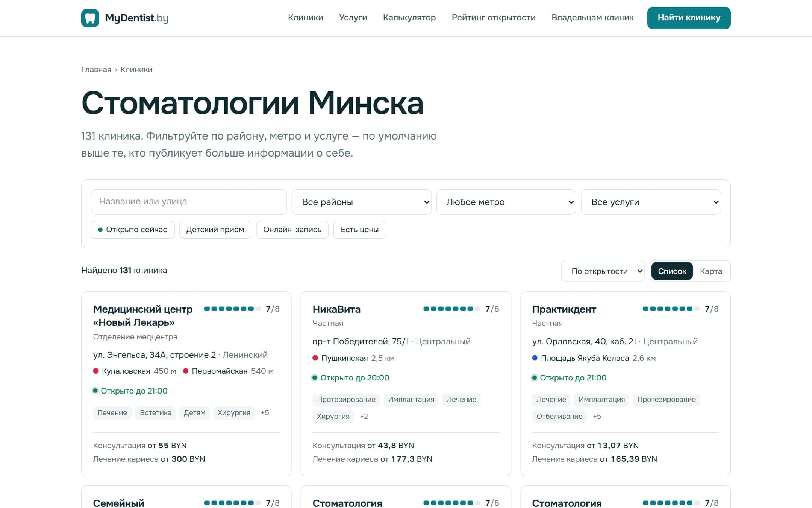Click the red metro dot beside Пушкинская

click(315, 358)
